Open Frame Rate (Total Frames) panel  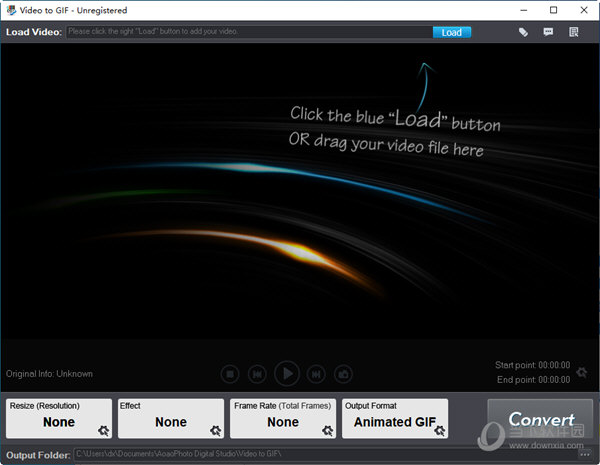pyautogui.click(x=283, y=418)
